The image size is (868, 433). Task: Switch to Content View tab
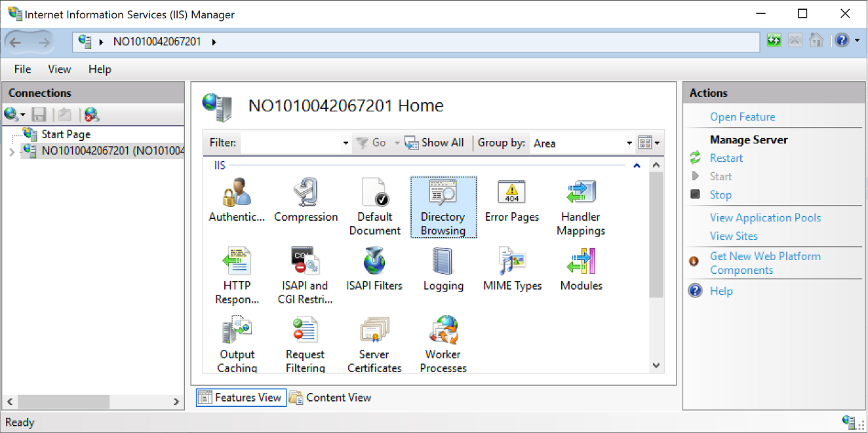click(330, 398)
